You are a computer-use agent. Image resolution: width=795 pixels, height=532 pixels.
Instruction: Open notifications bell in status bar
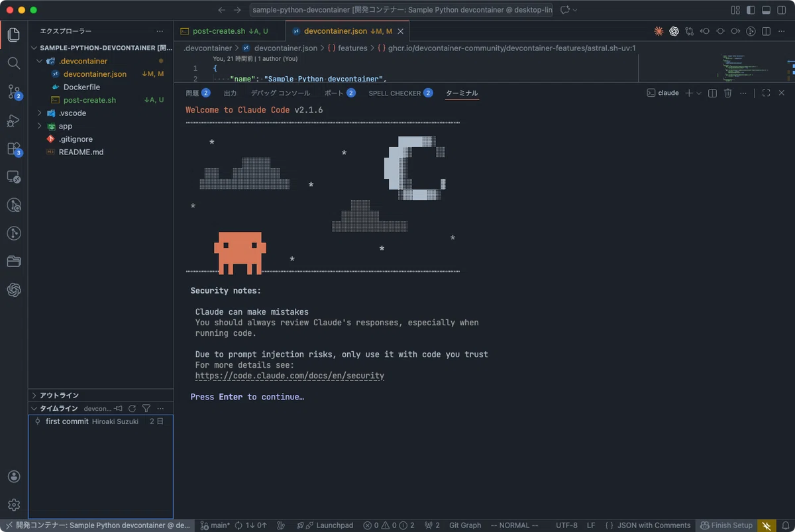tap(785, 525)
